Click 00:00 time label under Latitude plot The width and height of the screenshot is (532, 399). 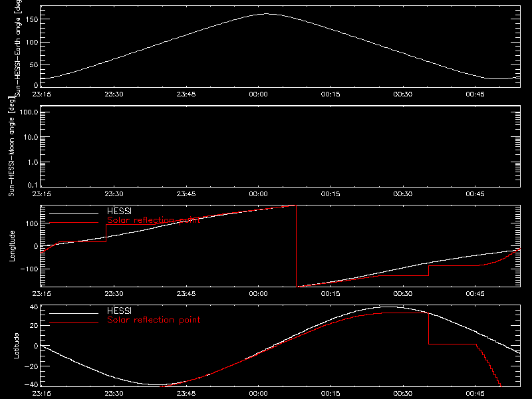pyautogui.click(x=258, y=394)
